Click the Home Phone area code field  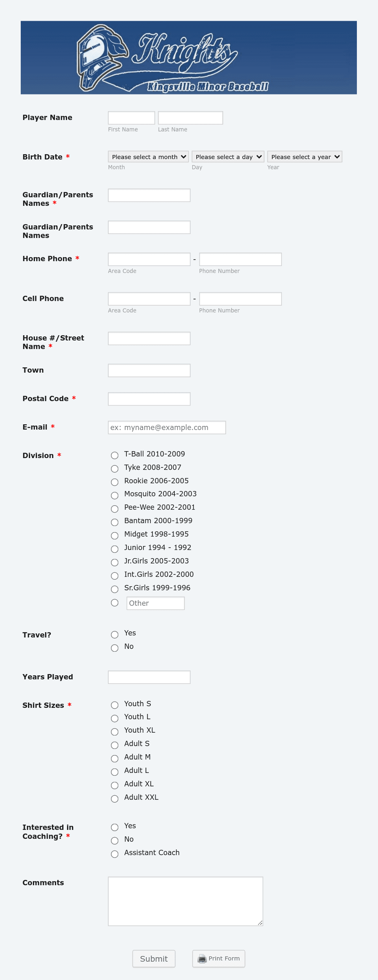pyautogui.click(x=149, y=260)
